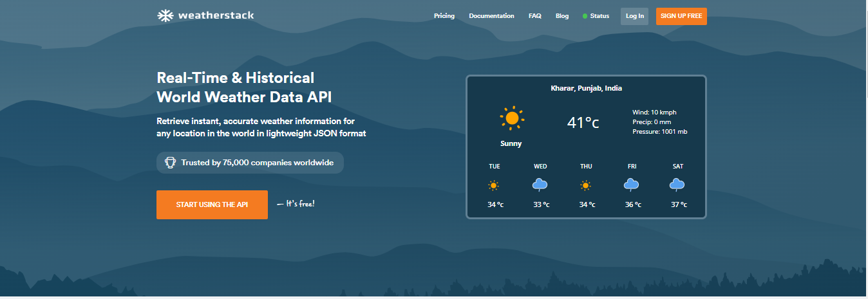Click the It's free! handwritten note

296,204
